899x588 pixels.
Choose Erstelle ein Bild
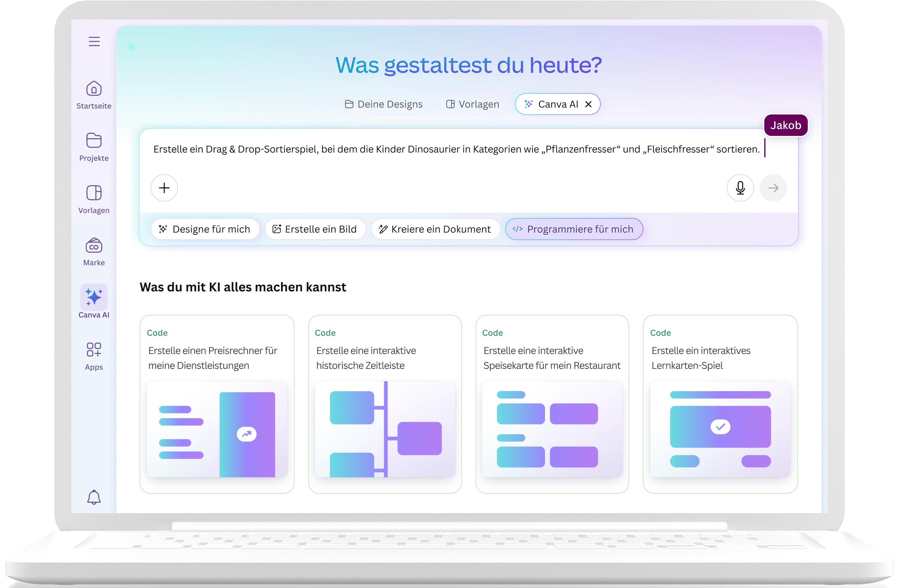coord(315,229)
